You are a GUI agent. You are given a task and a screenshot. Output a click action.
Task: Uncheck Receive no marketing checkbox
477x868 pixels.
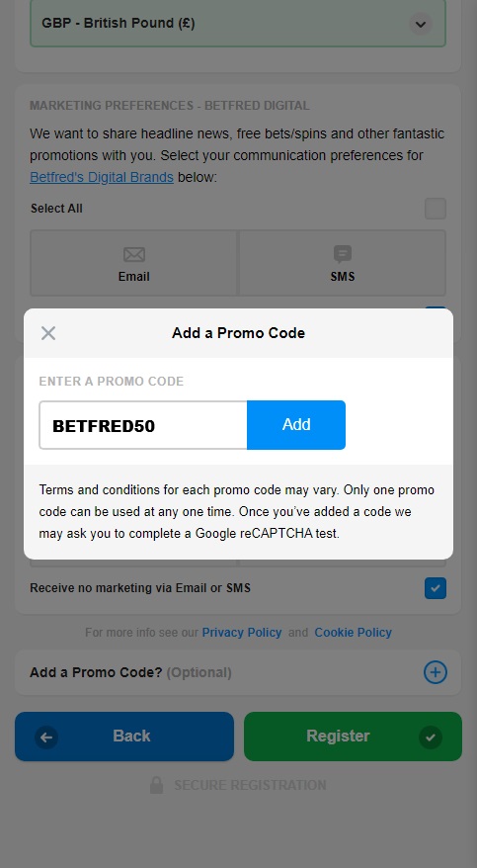435,588
